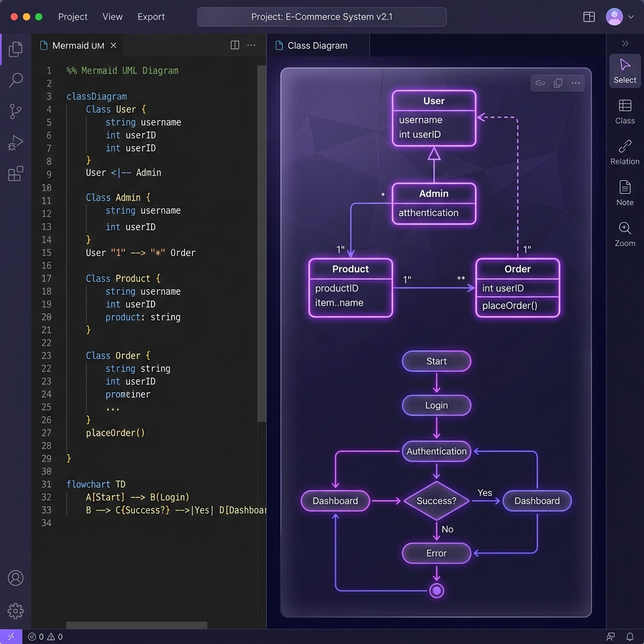Open the Extensions blocks icon
Viewport: 644px width, 644px height.
click(16, 174)
